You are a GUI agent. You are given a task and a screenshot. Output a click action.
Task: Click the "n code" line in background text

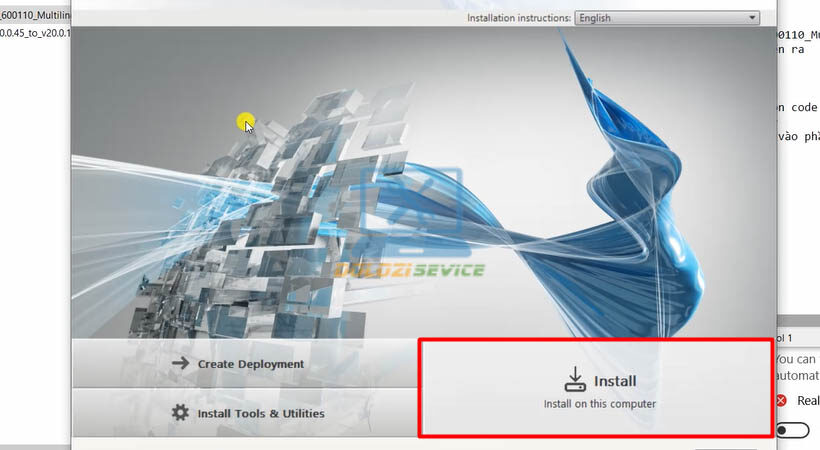point(796,107)
